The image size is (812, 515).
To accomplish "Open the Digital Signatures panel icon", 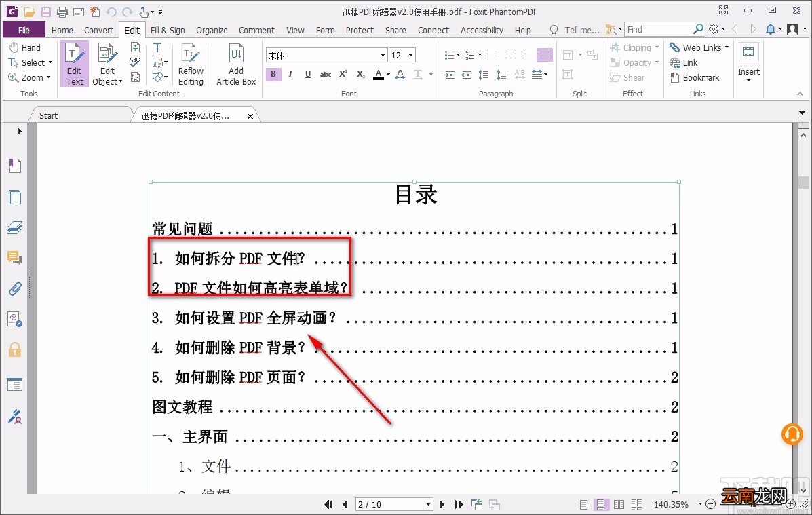I will (15, 416).
